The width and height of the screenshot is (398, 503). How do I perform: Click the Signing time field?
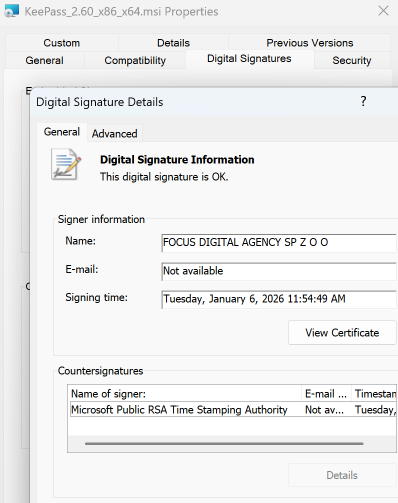(279, 299)
